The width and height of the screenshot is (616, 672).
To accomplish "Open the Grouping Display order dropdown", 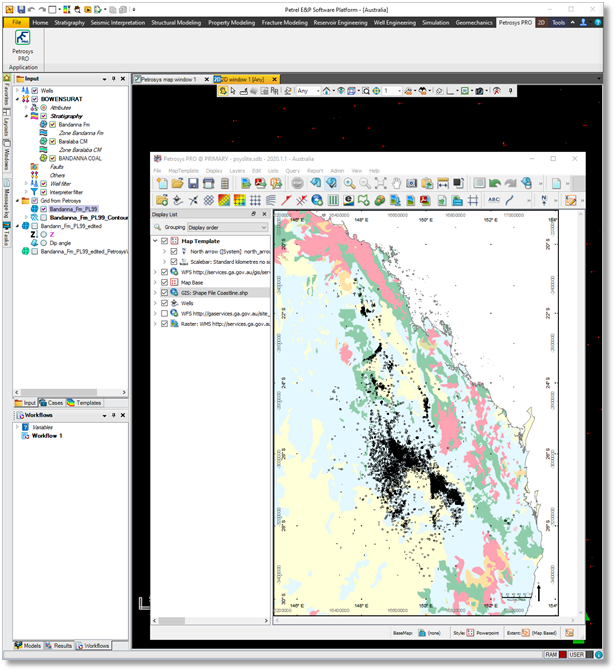I will point(228,228).
